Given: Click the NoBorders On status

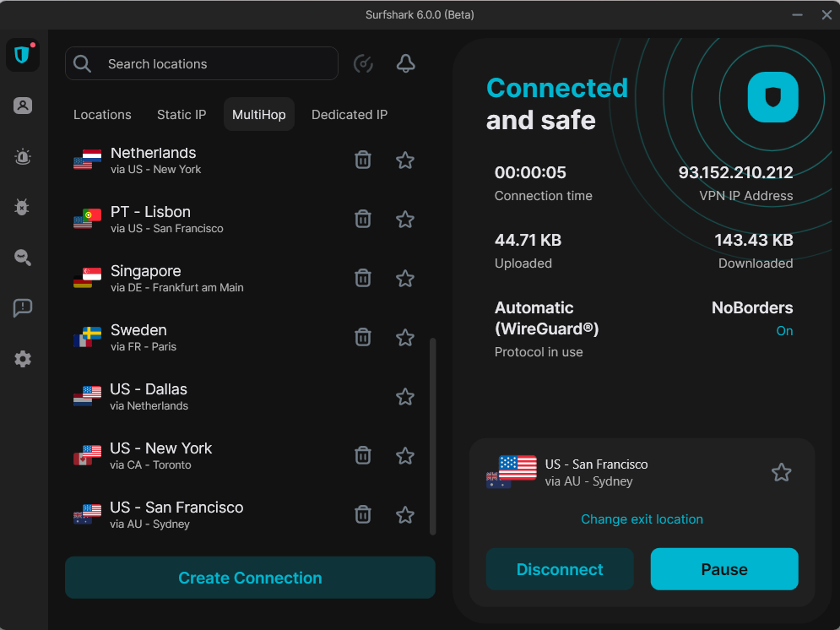Looking at the screenshot, I should (784, 330).
